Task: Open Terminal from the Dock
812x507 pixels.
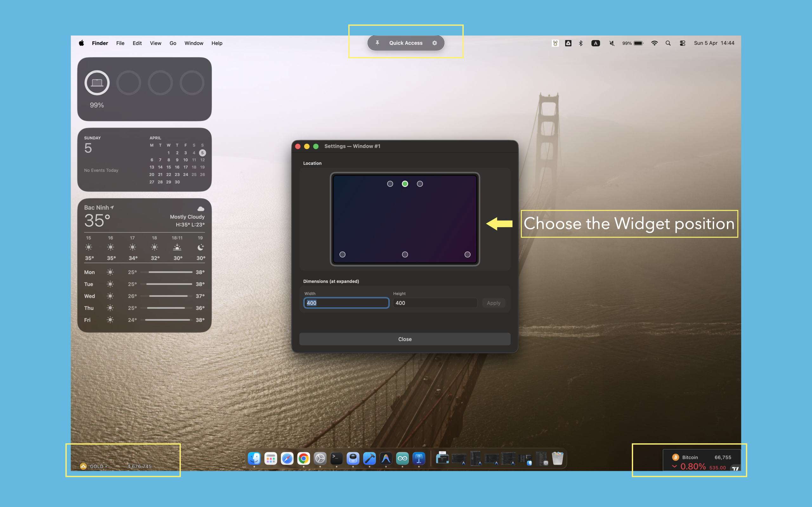Action: pyautogui.click(x=337, y=459)
